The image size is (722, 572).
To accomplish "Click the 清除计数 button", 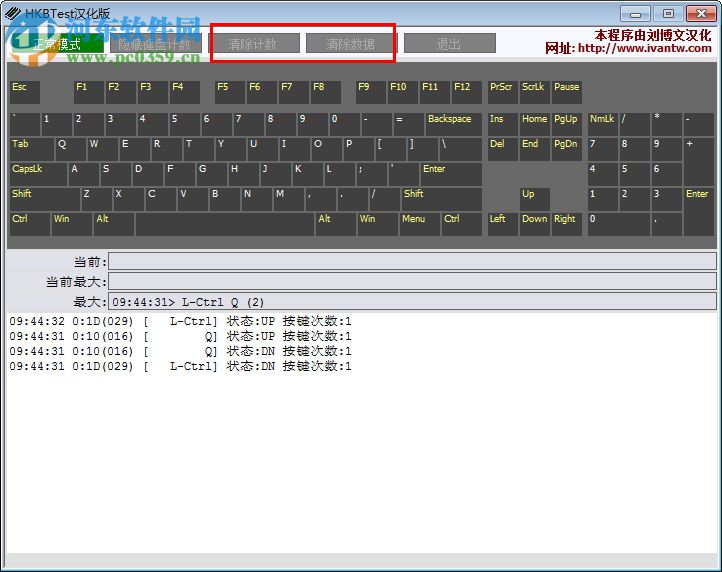I will (x=253, y=44).
